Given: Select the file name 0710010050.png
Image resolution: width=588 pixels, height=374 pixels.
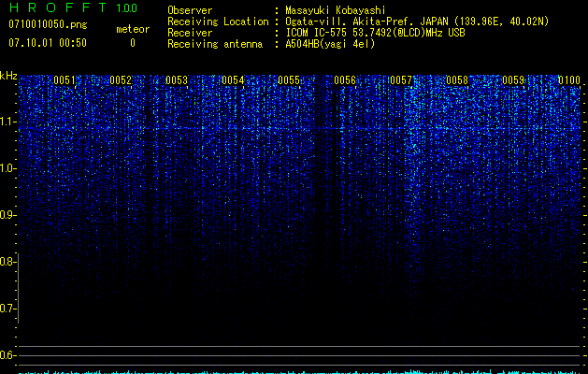Looking at the screenshot, I should [48, 25].
